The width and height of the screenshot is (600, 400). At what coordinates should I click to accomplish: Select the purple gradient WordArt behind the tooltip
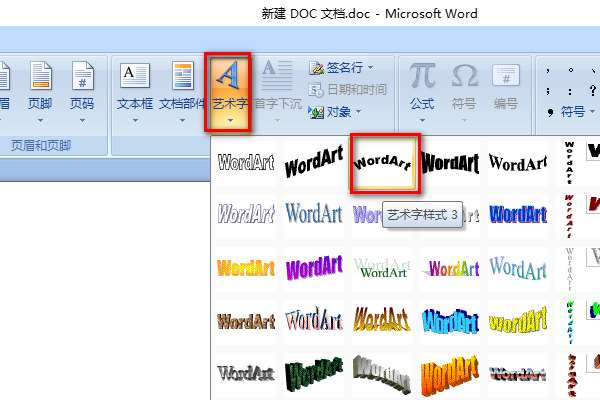tap(367, 215)
